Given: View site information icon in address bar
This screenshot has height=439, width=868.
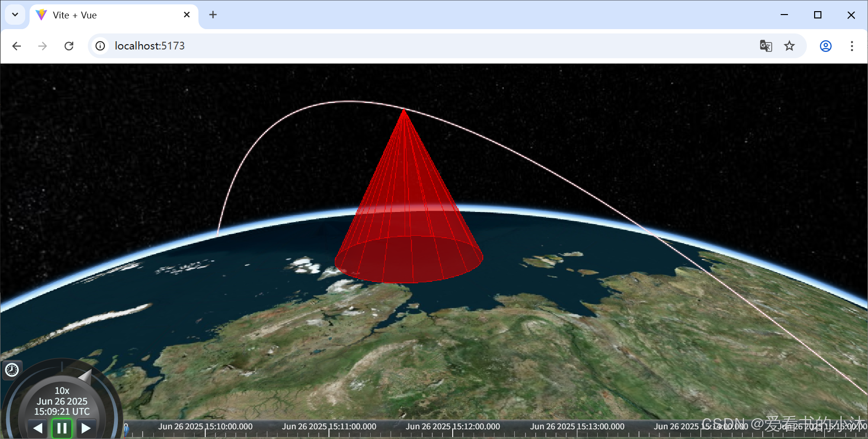Looking at the screenshot, I should pos(100,46).
